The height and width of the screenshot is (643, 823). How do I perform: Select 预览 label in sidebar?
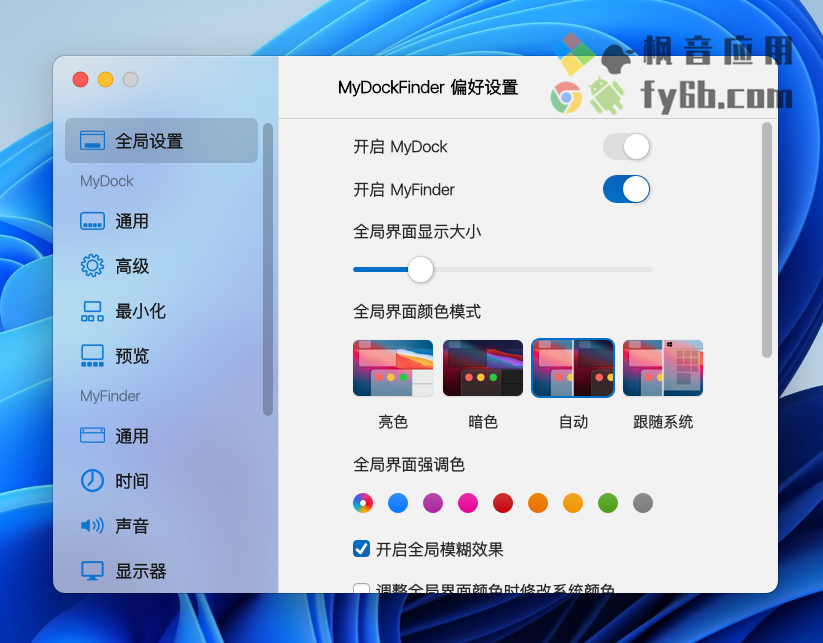132,355
